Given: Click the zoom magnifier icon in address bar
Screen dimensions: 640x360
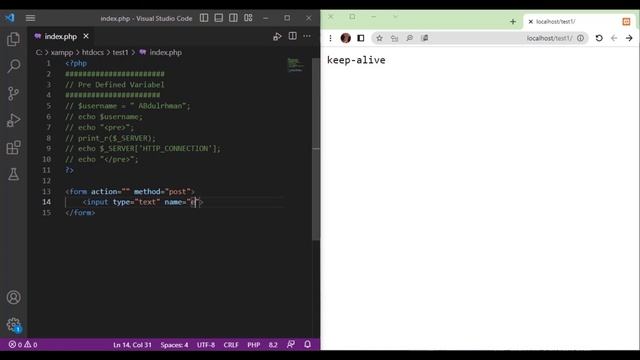Looking at the screenshot, I should 409,38.
